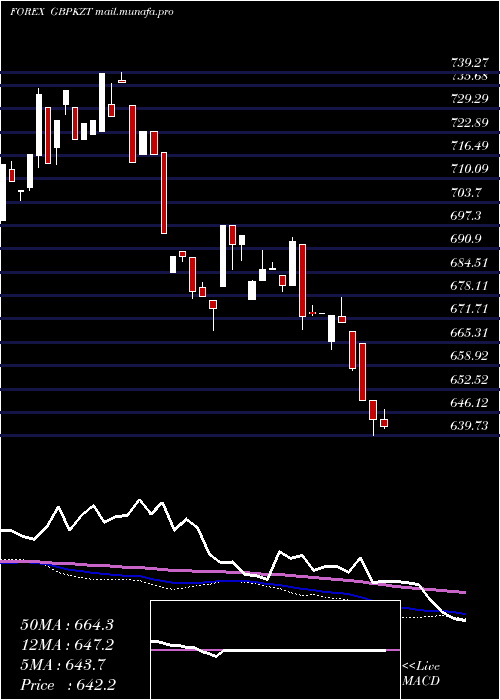Screen dimensions: 500x700
Task: Select the 678.11 price axis label
Action: tap(469, 286)
